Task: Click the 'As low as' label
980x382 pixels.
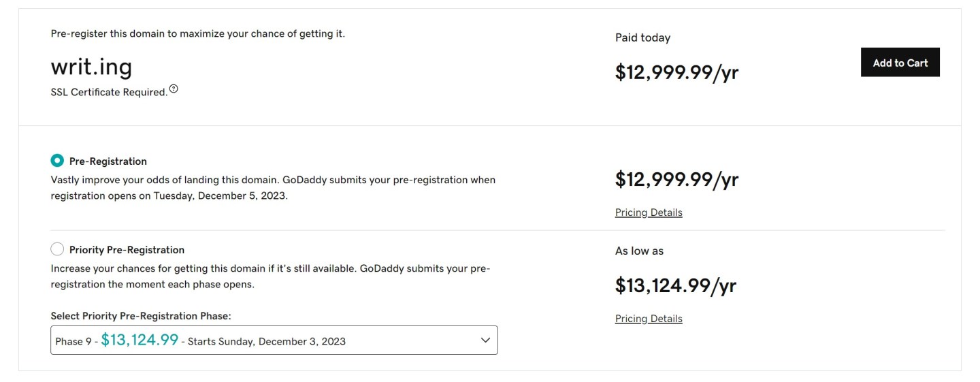Action: tap(639, 251)
